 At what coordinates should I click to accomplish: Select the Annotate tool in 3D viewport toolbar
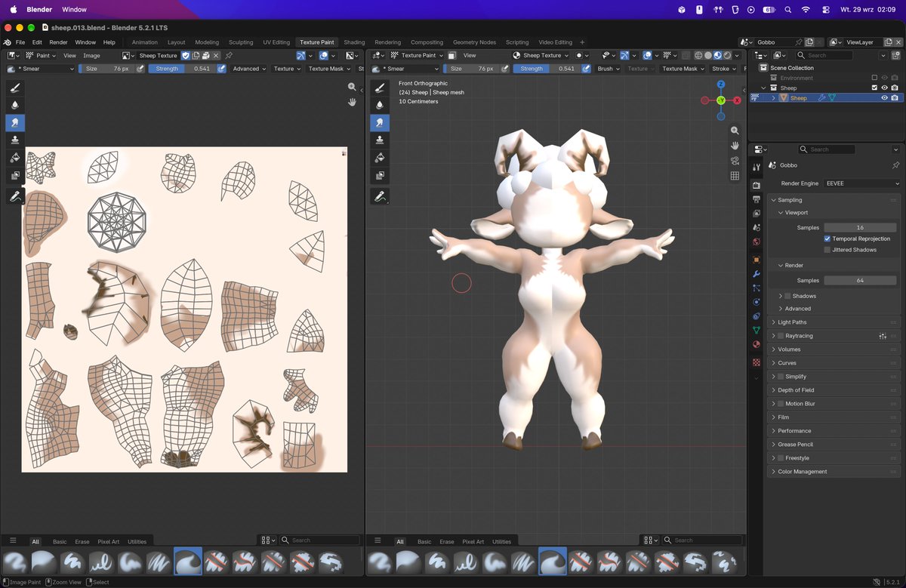coord(380,196)
